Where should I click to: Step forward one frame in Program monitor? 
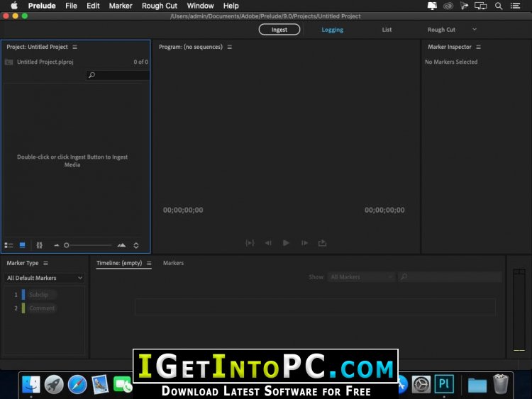304,243
